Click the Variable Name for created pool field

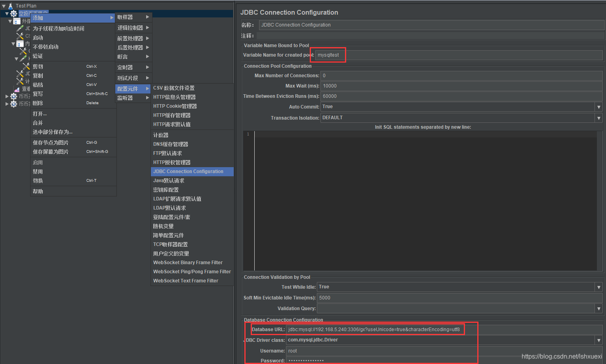coord(459,55)
